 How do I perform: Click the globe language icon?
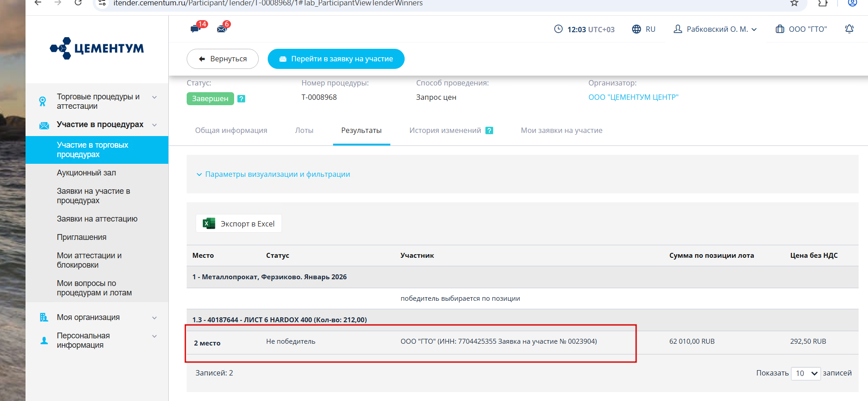tap(636, 29)
